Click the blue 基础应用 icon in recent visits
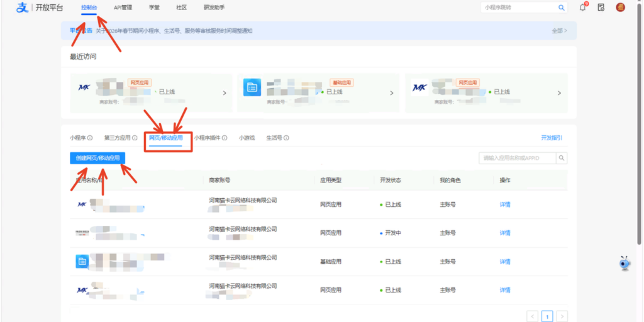The image size is (644, 322). click(252, 87)
